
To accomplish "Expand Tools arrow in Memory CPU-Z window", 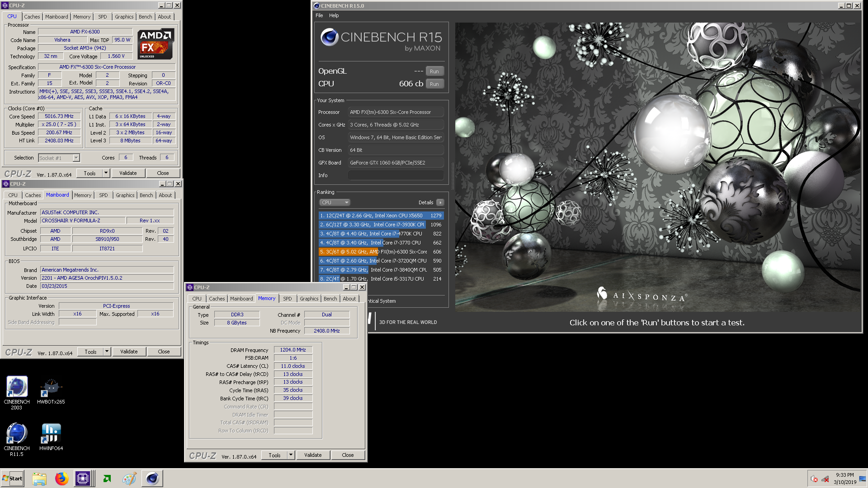I will coord(291,455).
